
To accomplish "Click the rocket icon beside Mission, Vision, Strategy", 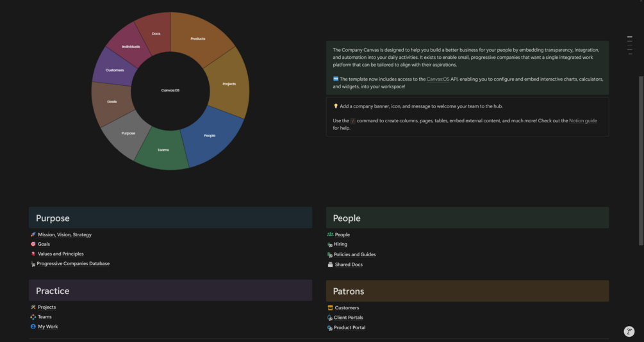I will click(33, 234).
